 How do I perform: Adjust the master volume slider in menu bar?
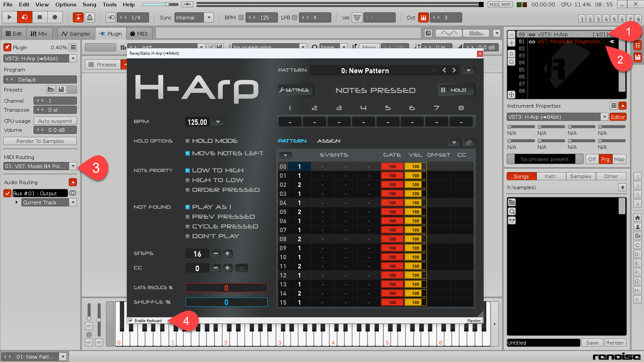click(x=160, y=4)
